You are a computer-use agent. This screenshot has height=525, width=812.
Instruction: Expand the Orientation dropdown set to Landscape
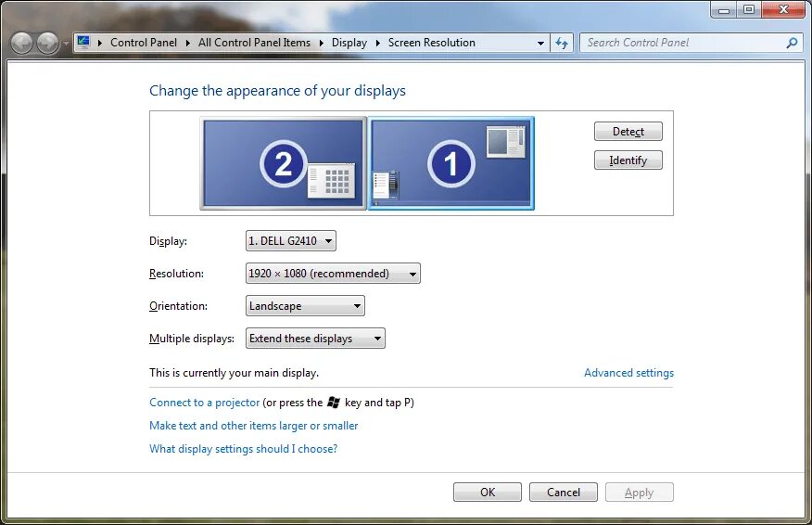pyautogui.click(x=305, y=306)
